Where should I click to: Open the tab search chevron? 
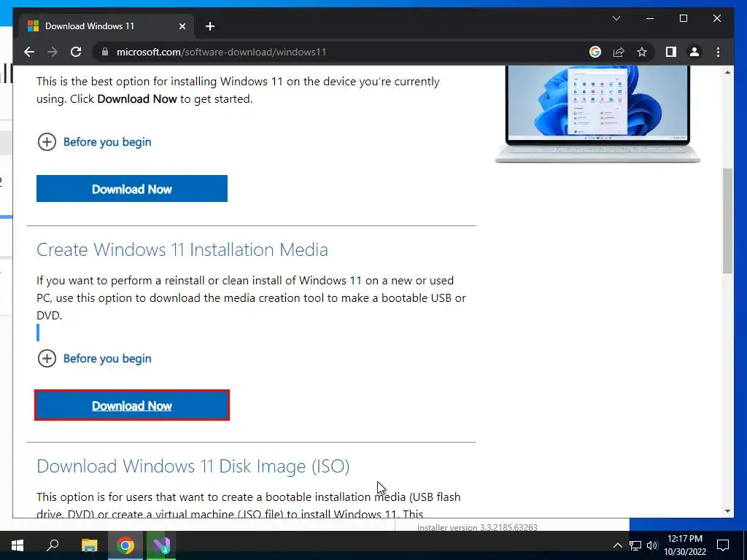coord(616,18)
